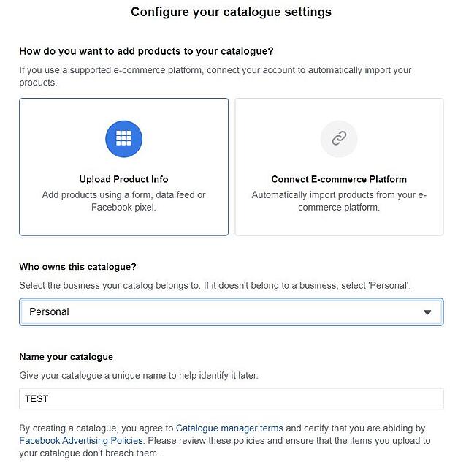Select the "Connect E-commerce Platform" option title

[x=339, y=179]
